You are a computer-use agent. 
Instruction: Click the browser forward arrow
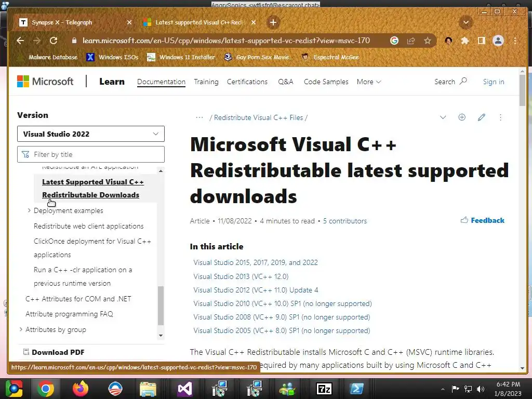(37, 41)
